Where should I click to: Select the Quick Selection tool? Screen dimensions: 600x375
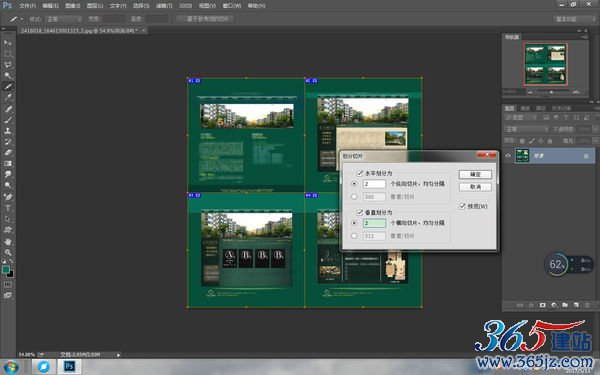tap(8, 75)
